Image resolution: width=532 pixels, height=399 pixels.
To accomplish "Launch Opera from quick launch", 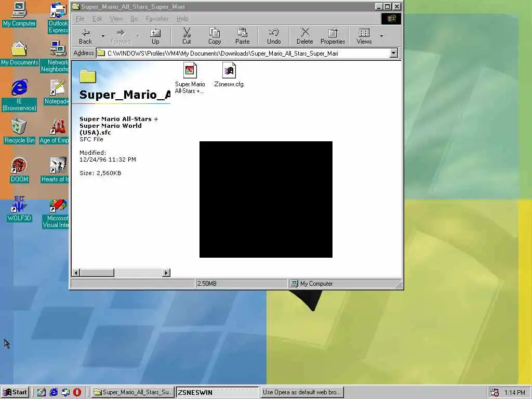I will 77,392.
